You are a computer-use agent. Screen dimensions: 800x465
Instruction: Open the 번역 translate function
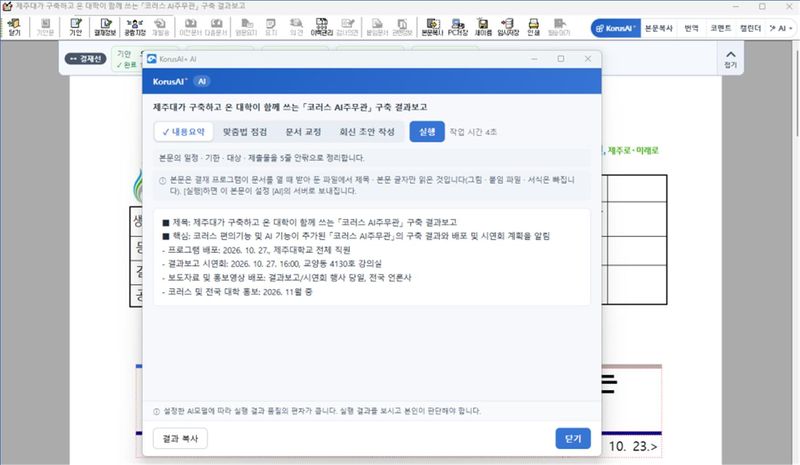coord(691,28)
